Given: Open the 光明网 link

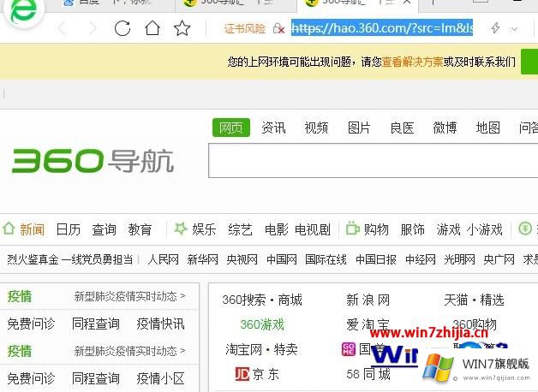Looking at the screenshot, I should 459,259.
